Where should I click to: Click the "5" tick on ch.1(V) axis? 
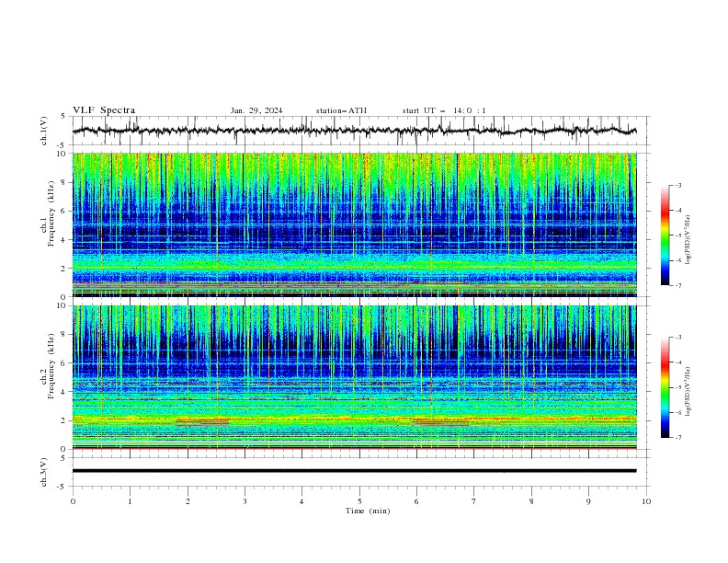click(x=63, y=116)
